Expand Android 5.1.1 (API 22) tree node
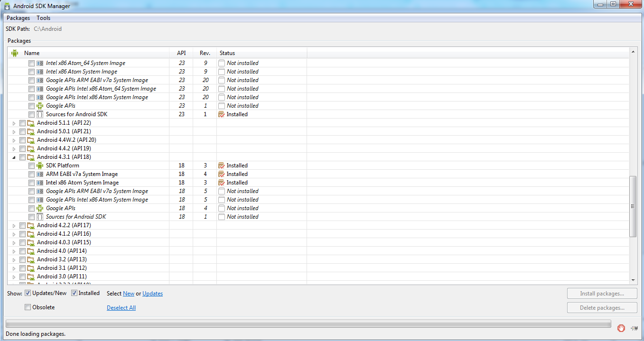 (14, 123)
